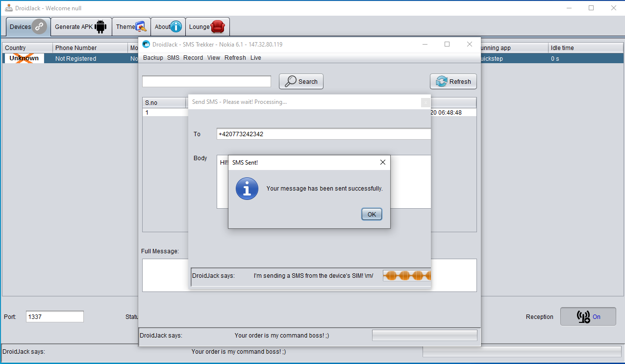625x364 pixels.
Task: Sort by the Country column header
Action: (x=27, y=48)
